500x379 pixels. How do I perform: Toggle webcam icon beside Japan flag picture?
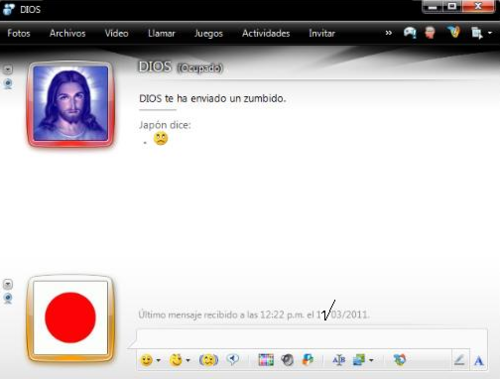point(8,298)
